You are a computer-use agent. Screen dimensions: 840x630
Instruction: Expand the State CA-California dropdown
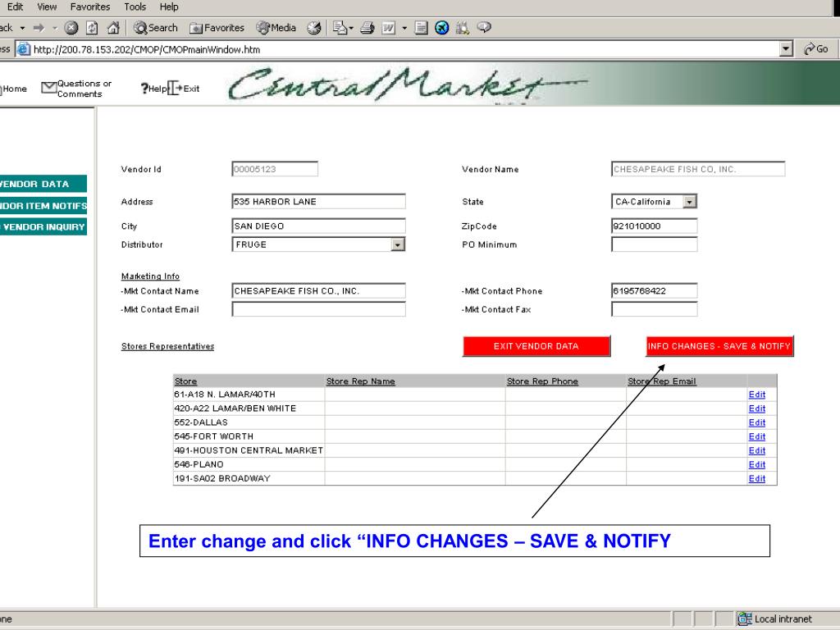pos(690,202)
